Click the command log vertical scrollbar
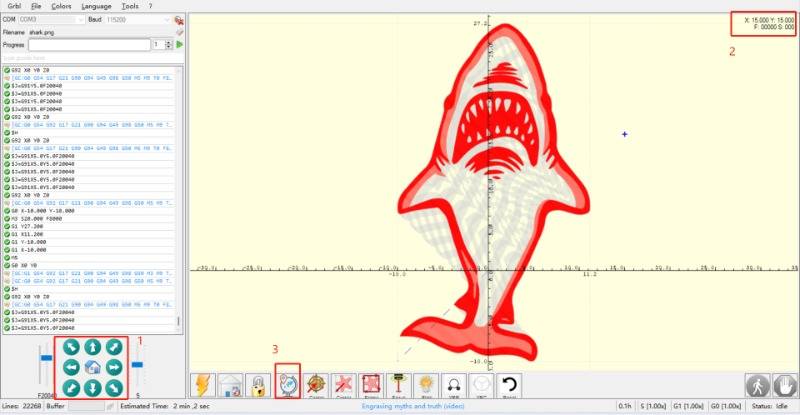This screenshot has width=800, height=415. (179, 199)
